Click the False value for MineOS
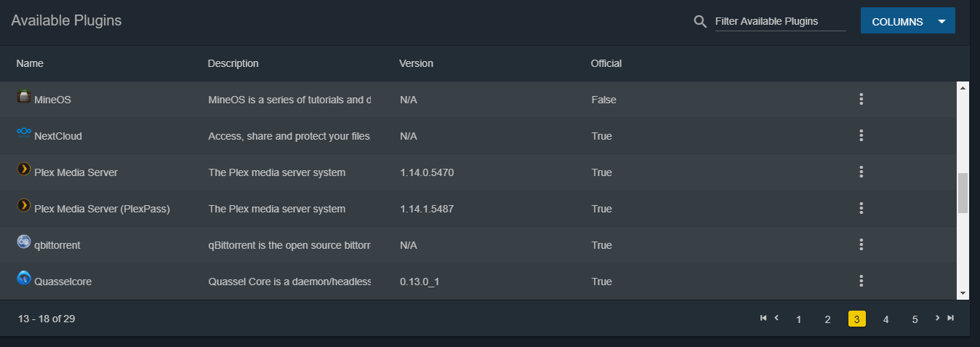 (603, 100)
